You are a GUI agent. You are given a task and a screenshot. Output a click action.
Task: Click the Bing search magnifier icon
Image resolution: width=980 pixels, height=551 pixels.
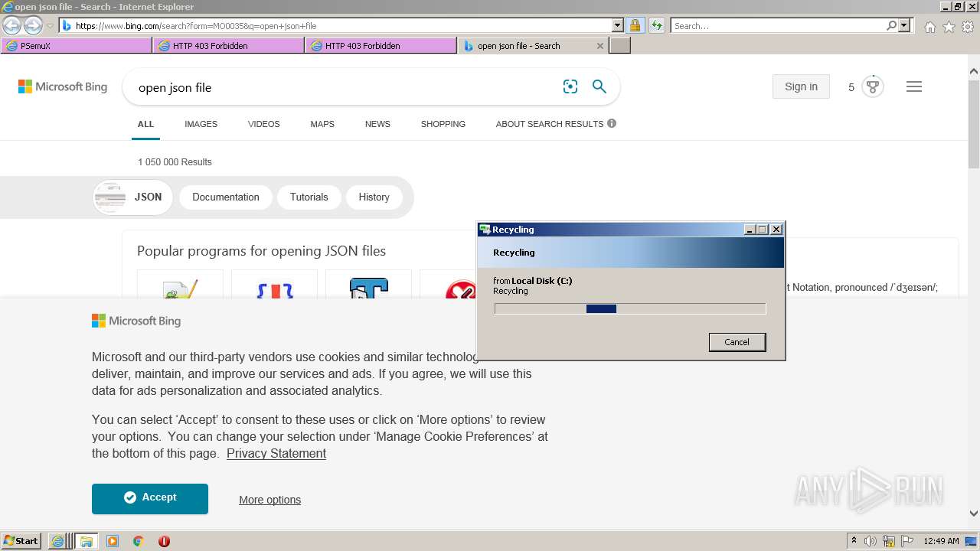click(599, 86)
